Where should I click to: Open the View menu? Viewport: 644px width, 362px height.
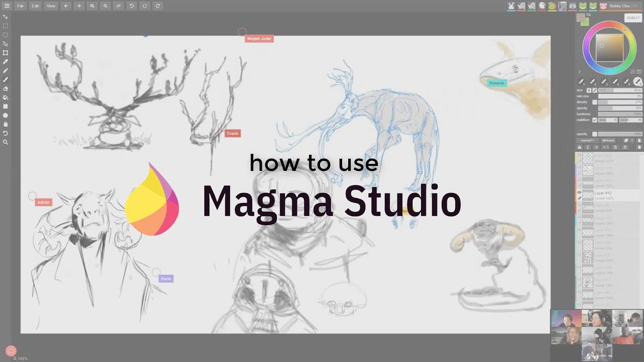tap(51, 6)
